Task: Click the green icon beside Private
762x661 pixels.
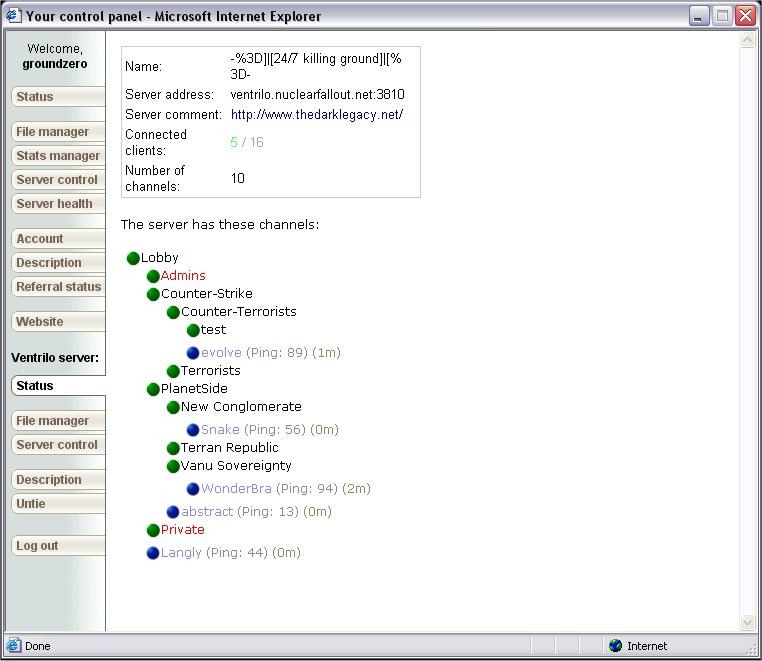Action: pyautogui.click(x=153, y=530)
